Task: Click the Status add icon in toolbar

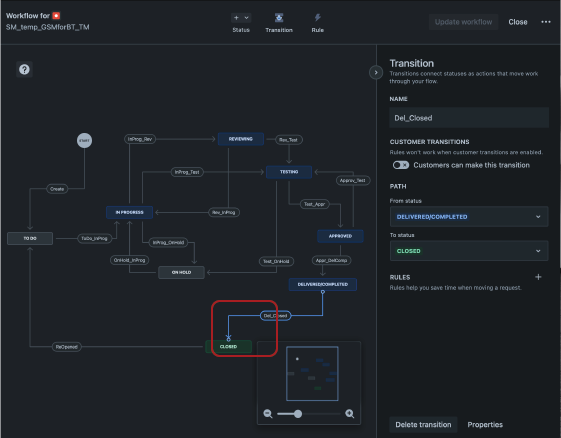Action: tap(236, 18)
